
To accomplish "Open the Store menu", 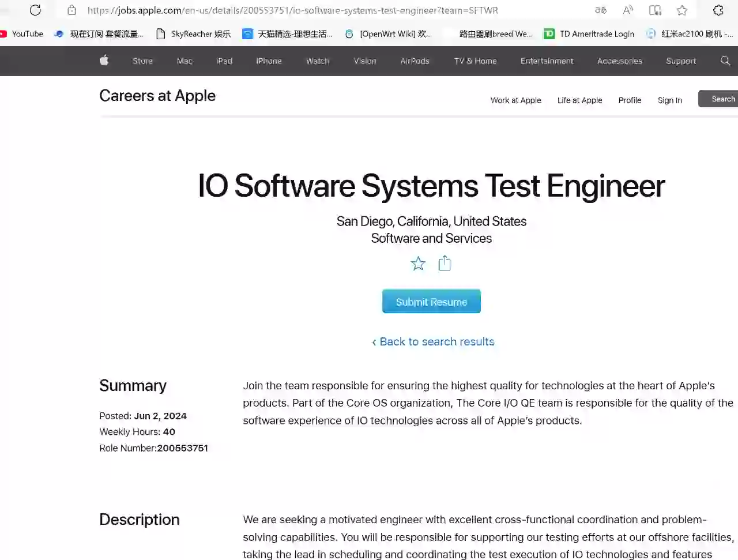I will 142,61.
